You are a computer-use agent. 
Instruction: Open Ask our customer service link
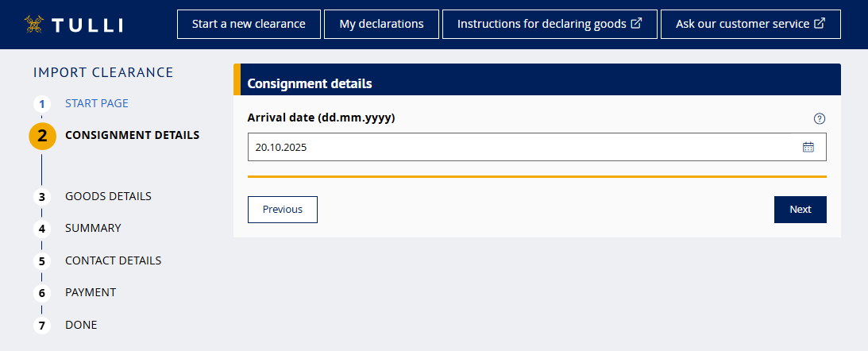click(x=750, y=24)
